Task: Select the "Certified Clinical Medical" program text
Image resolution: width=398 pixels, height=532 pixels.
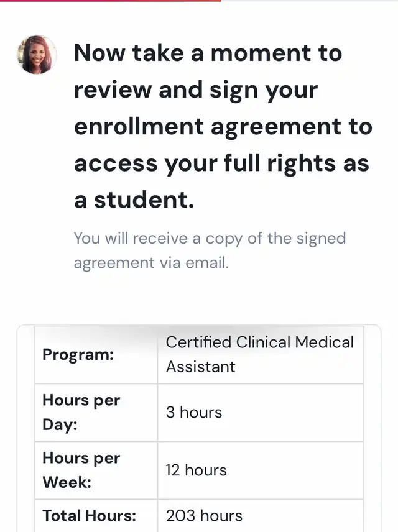Action: pos(259,342)
